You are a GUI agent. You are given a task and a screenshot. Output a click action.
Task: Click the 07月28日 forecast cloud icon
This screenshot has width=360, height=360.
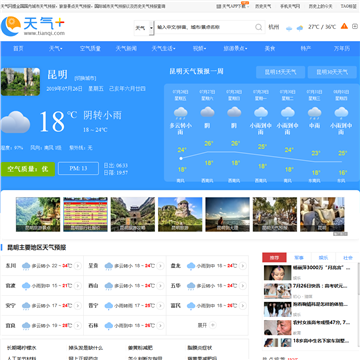point(234,112)
